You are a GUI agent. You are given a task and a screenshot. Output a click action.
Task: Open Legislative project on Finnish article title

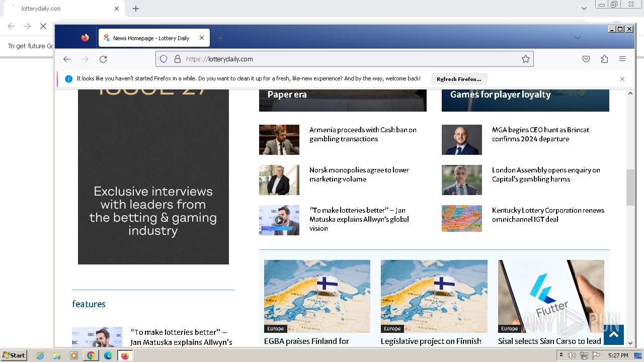[x=431, y=341]
